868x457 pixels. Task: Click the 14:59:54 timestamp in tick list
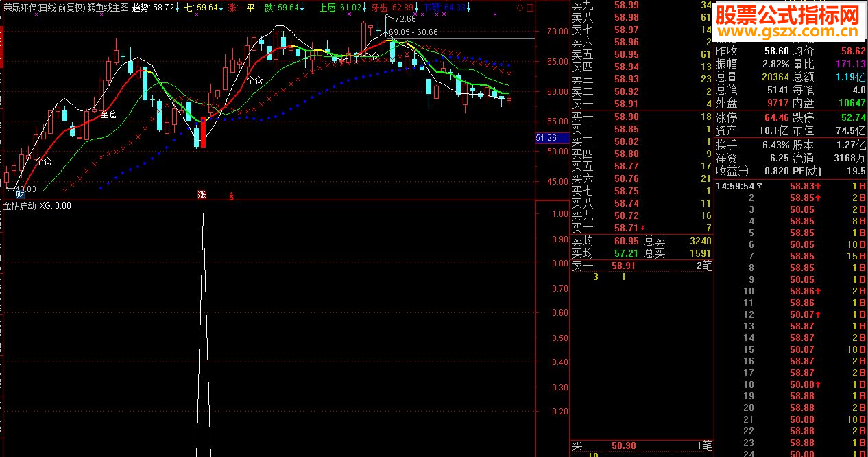(x=735, y=186)
